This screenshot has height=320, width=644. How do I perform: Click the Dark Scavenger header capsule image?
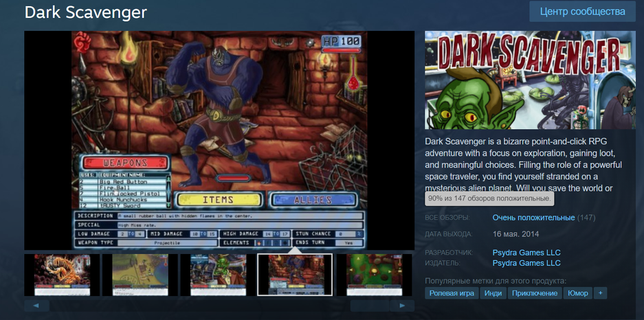point(530,80)
